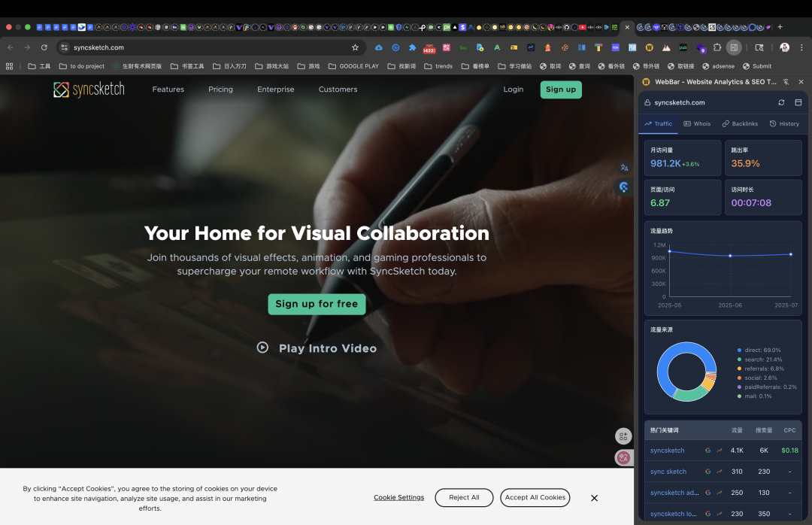Open the apps grid in bookmarks bar
The height and width of the screenshot is (525, 812).
(9, 66)
